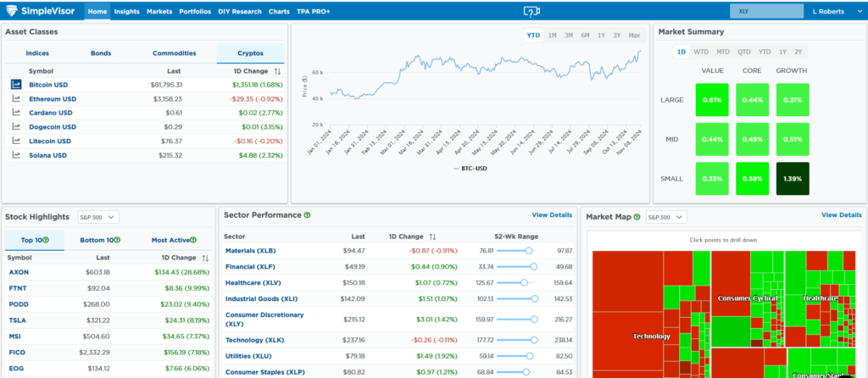Switch to the Commodities tab
The height and width of the screenshot is (378, 868).
pyautogui.click(x=174, y=53)
